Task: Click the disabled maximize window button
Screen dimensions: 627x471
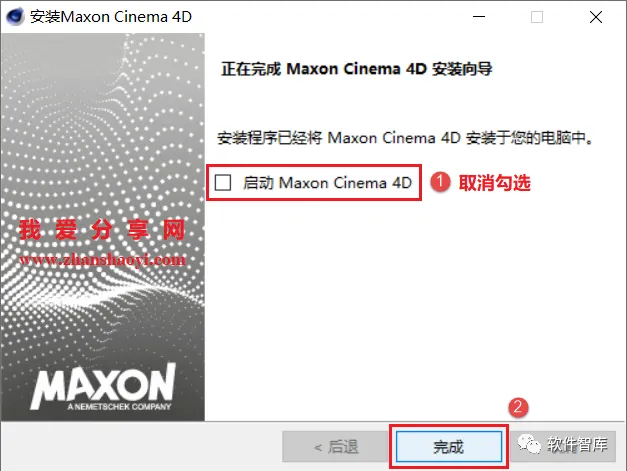Action: coord(537,17)
